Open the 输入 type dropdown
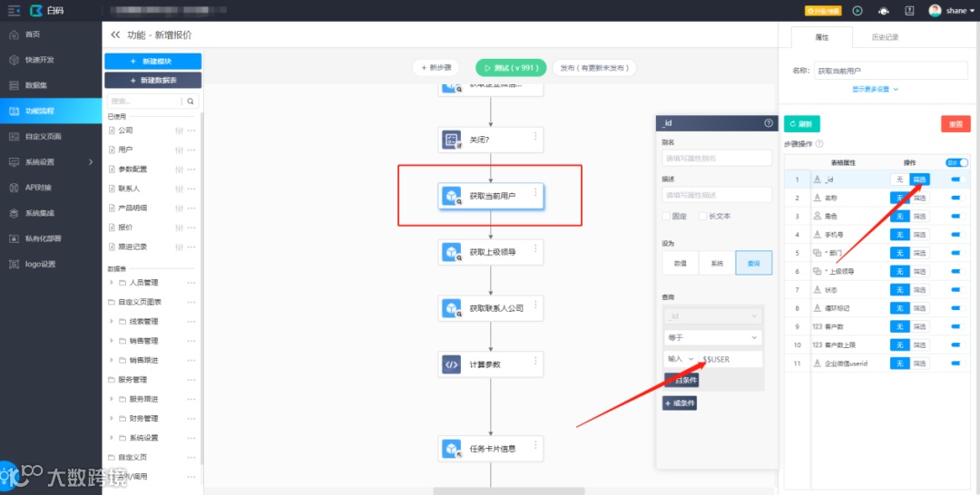980x495 pixels. coord(681,359)
